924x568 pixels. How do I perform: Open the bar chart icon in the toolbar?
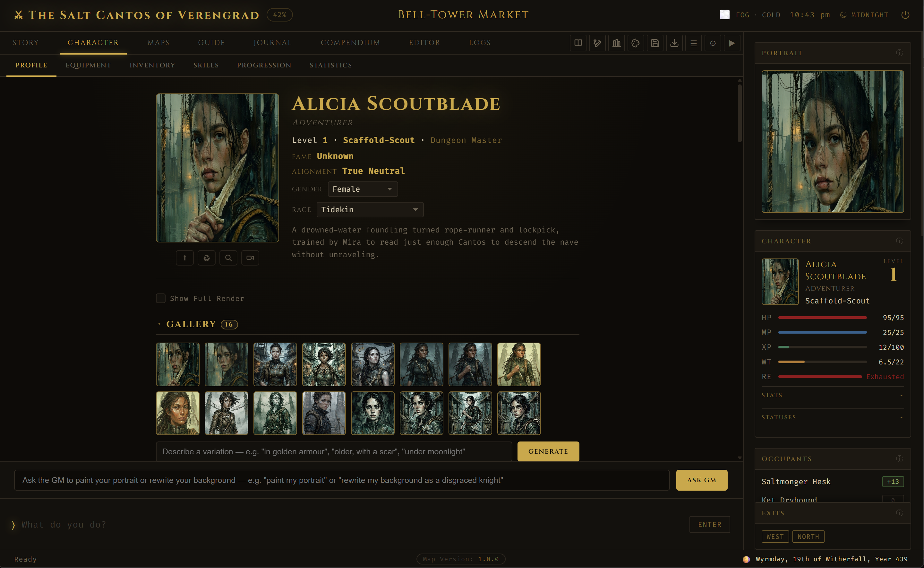point(617,43)
